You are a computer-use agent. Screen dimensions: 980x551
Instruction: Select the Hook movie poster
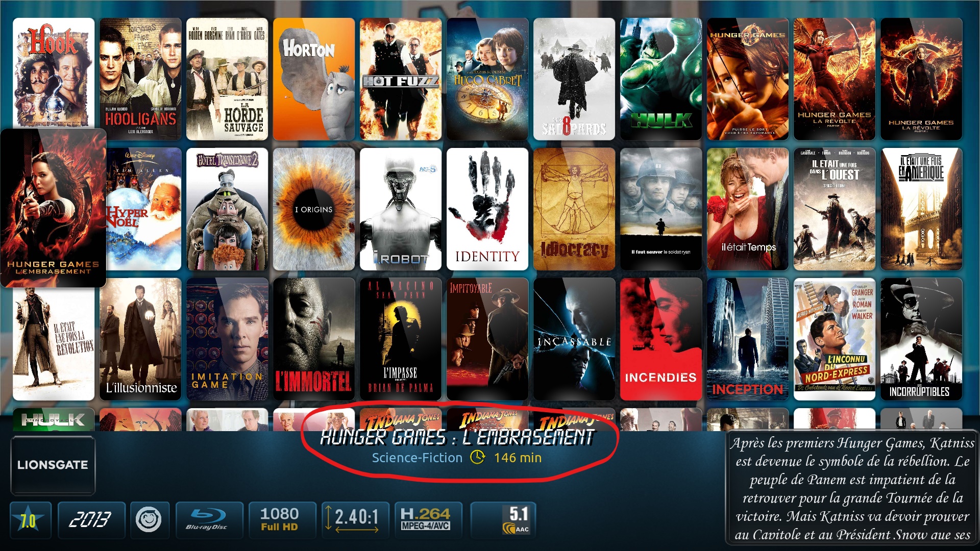(x=54, y=73)
